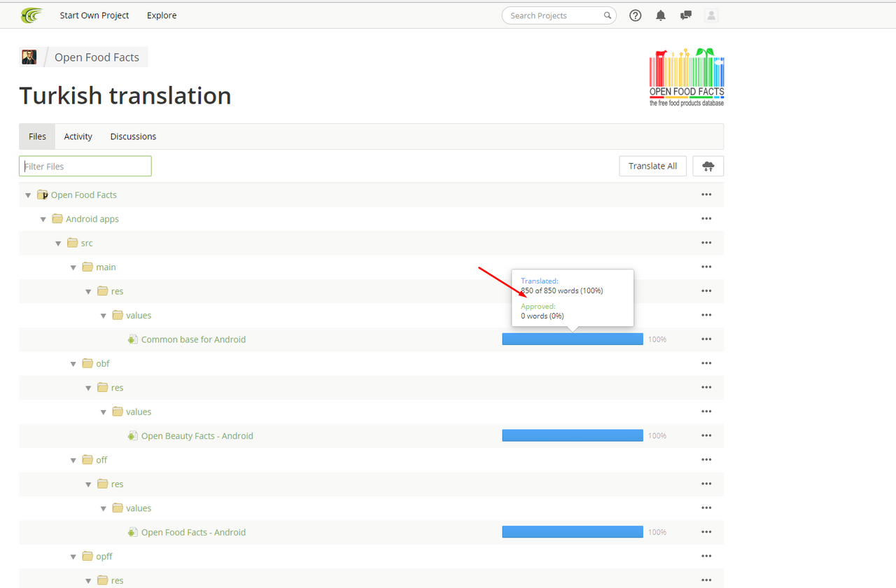
Task: Click the off folder name
Action: point(102,460)
